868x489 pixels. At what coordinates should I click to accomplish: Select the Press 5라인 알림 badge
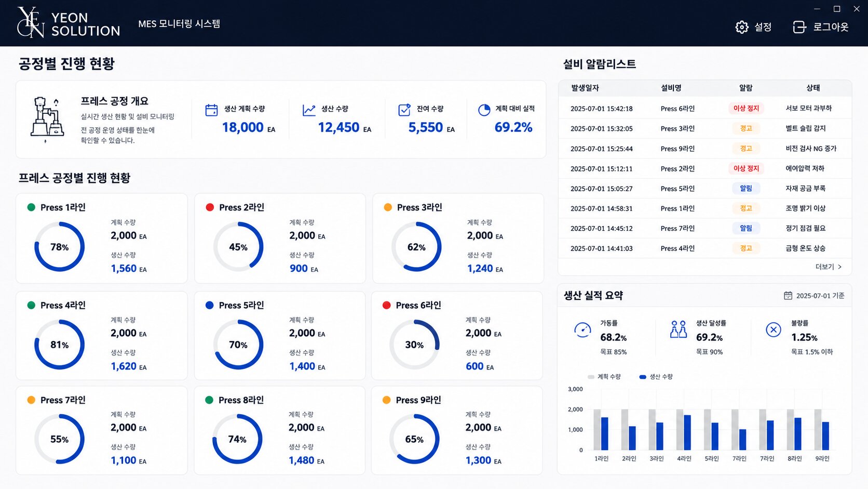pos(746,189)
